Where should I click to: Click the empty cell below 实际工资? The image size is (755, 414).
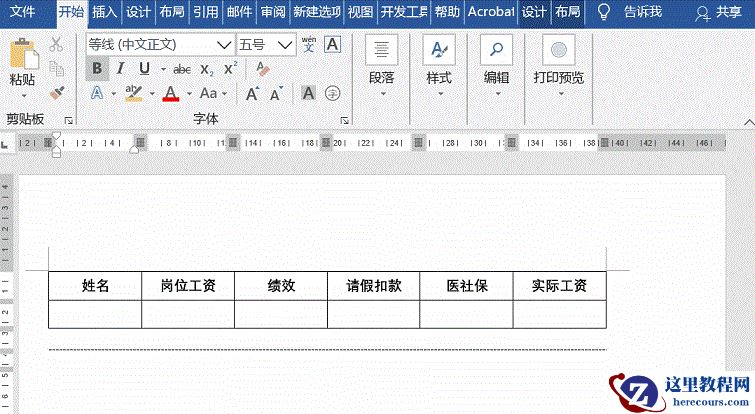(x=560, y=314)
